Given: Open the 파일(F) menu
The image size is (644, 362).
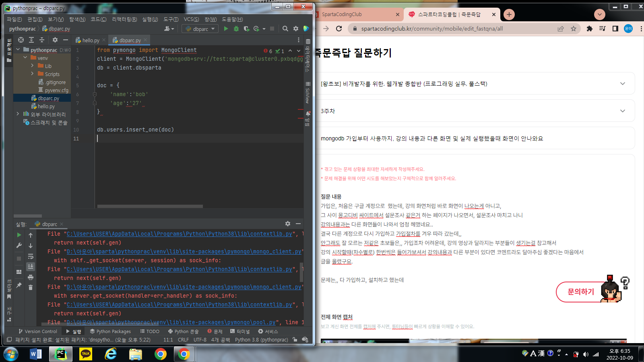Looking at the screenshot, I should click(x=14, y=19).
